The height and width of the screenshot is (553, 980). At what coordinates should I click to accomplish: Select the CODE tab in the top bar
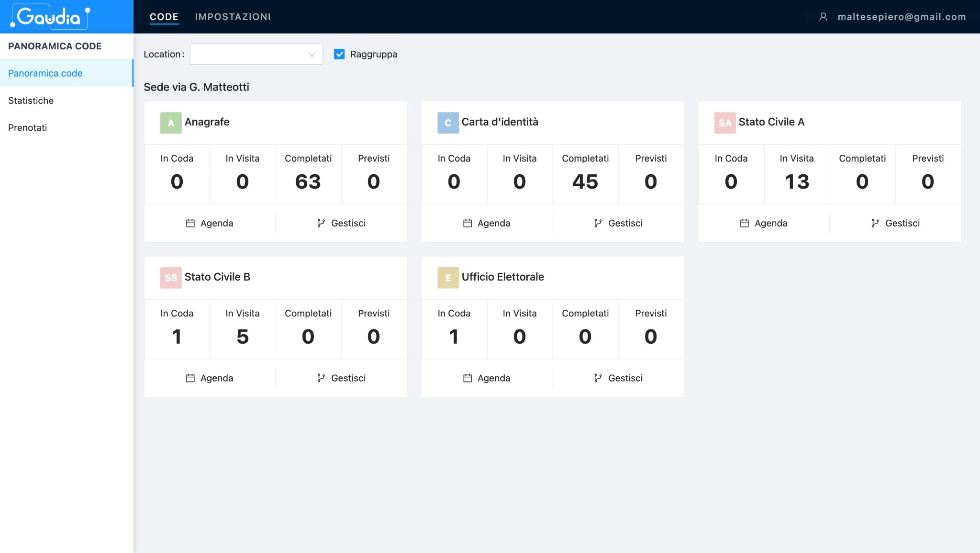click(164, 16)
